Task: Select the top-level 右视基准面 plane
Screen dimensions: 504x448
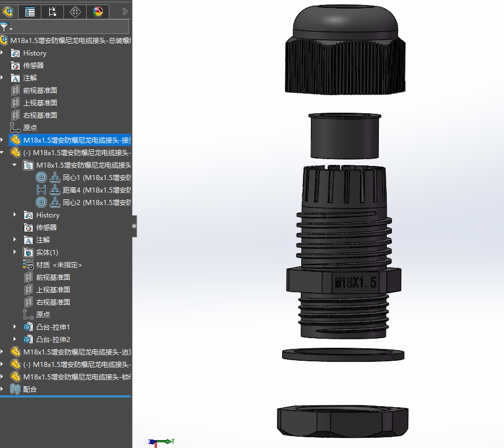Action: [x=40, y=116]
